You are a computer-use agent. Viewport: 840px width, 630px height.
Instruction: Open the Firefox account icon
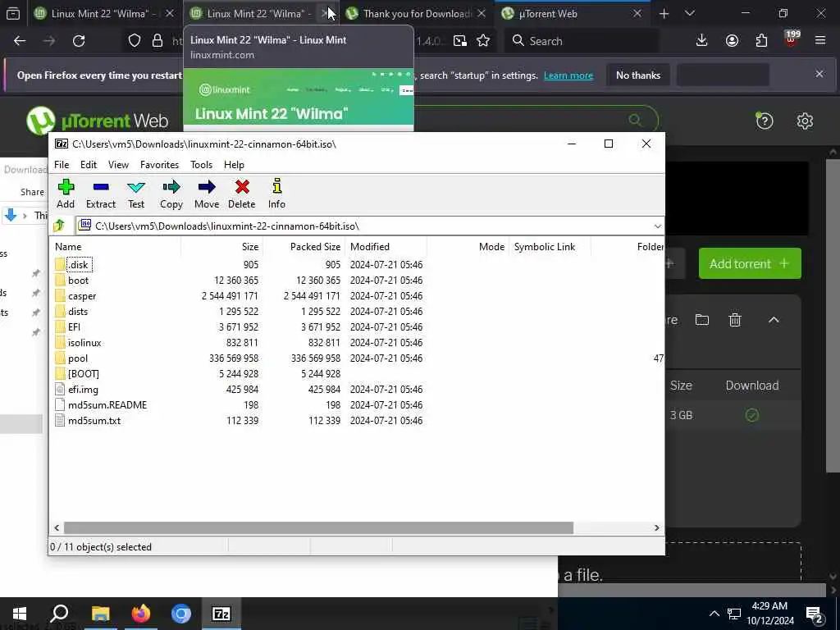(732, 41)
